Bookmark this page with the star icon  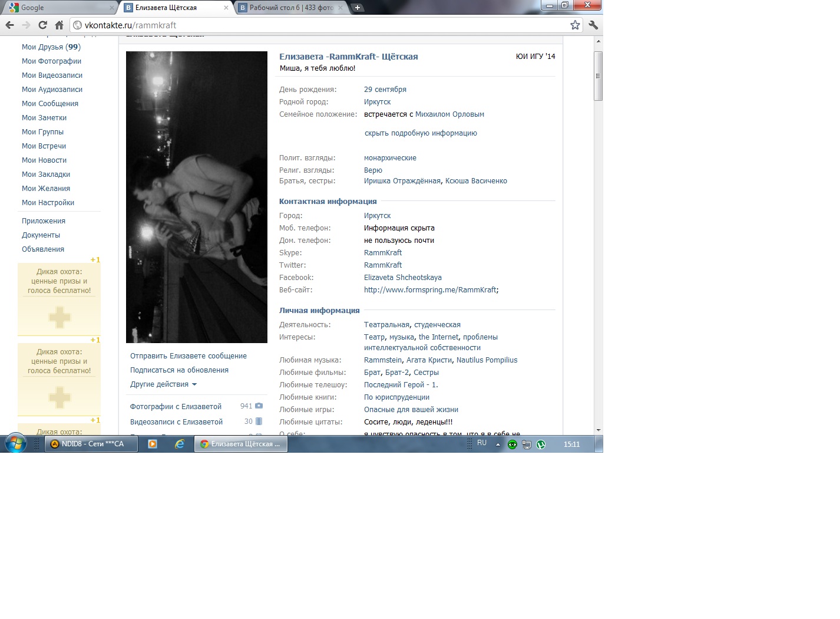click(x=575, y=25)
